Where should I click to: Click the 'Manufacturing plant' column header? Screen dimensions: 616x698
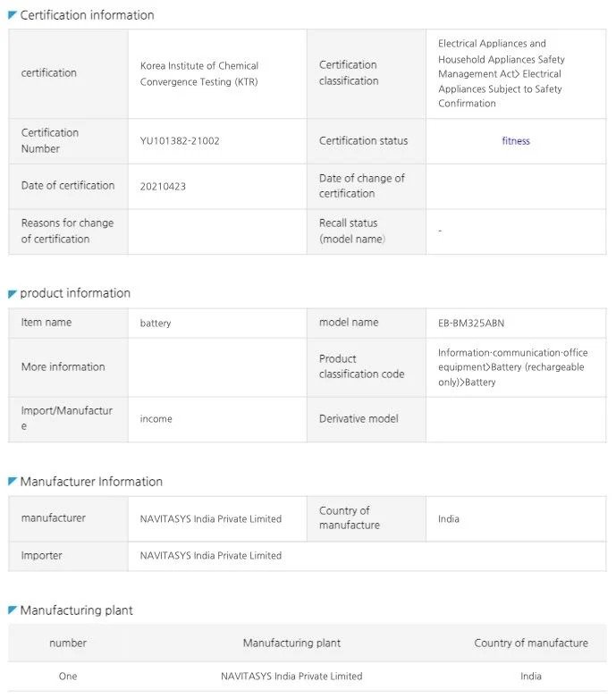tap(291, 643)
